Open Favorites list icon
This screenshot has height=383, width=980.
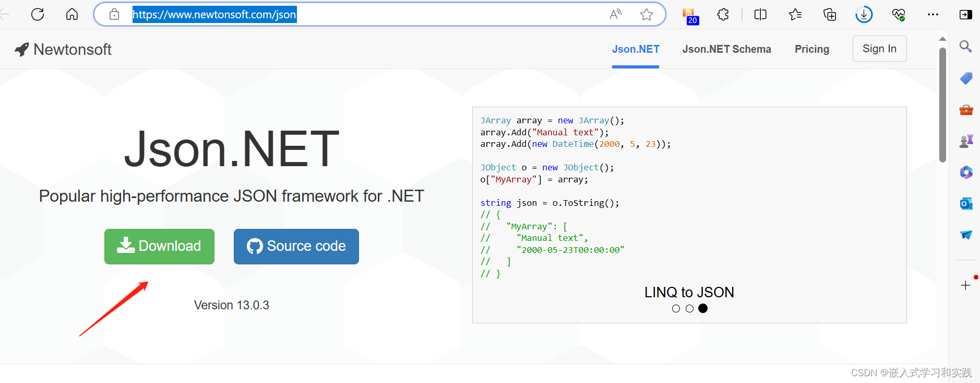pyautogui.click(x=795, y=14)
